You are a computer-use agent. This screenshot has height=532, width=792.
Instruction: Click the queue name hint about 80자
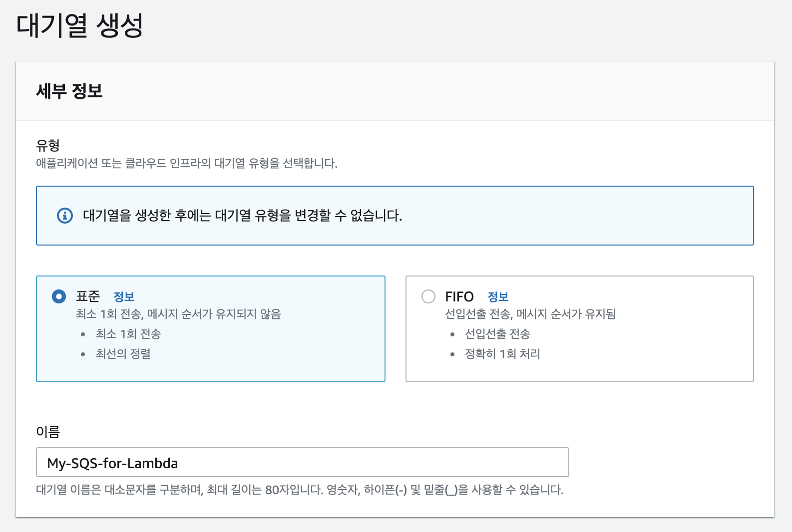click(300, 490)
